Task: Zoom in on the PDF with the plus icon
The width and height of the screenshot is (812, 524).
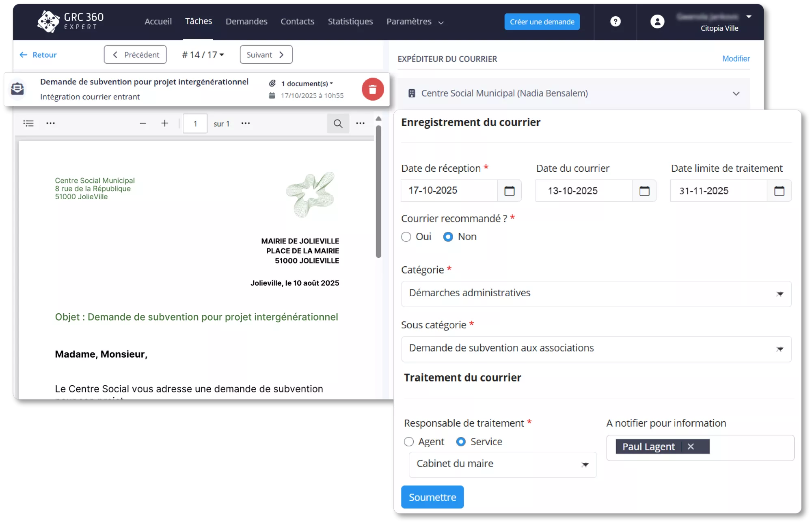Action: (164, 123)
